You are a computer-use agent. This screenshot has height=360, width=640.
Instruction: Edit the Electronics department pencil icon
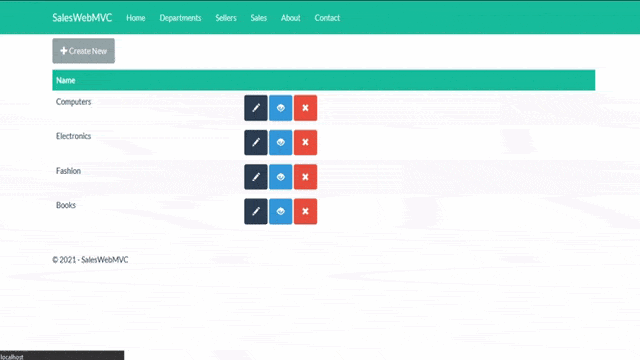point(256,142)
